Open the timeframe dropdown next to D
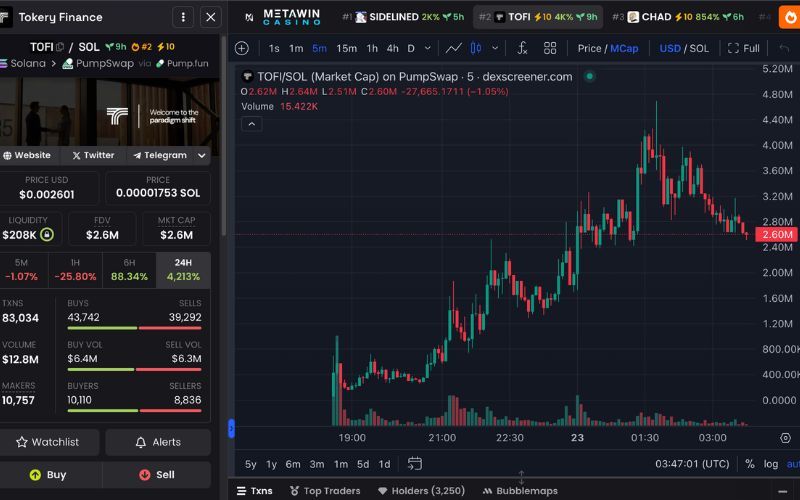This screenshot has width=800, height=500. pyautogui.click(x=428, y=48)
